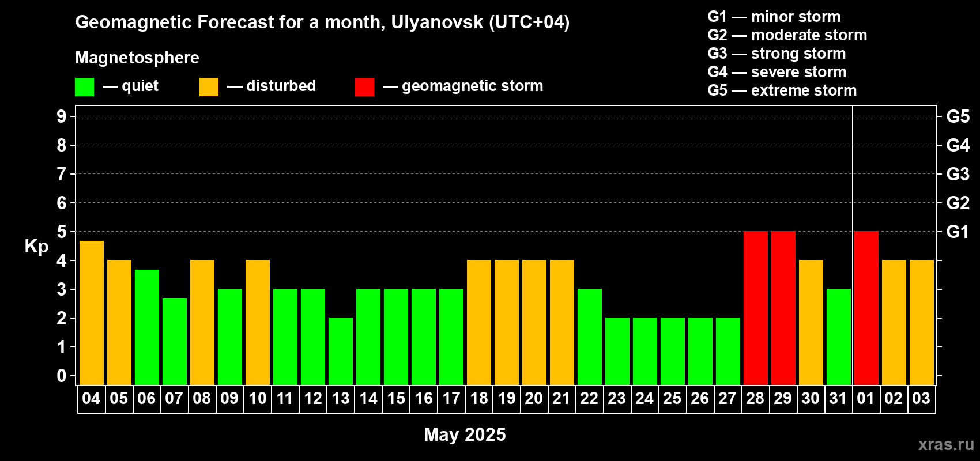Select the orange bar for May 08
980x461 pixels.
[x=202, y=323]
